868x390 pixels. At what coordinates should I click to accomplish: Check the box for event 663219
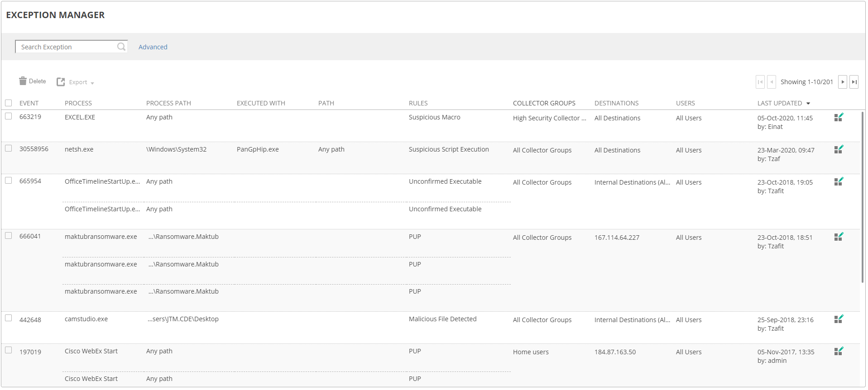click(x=9, y=116)
